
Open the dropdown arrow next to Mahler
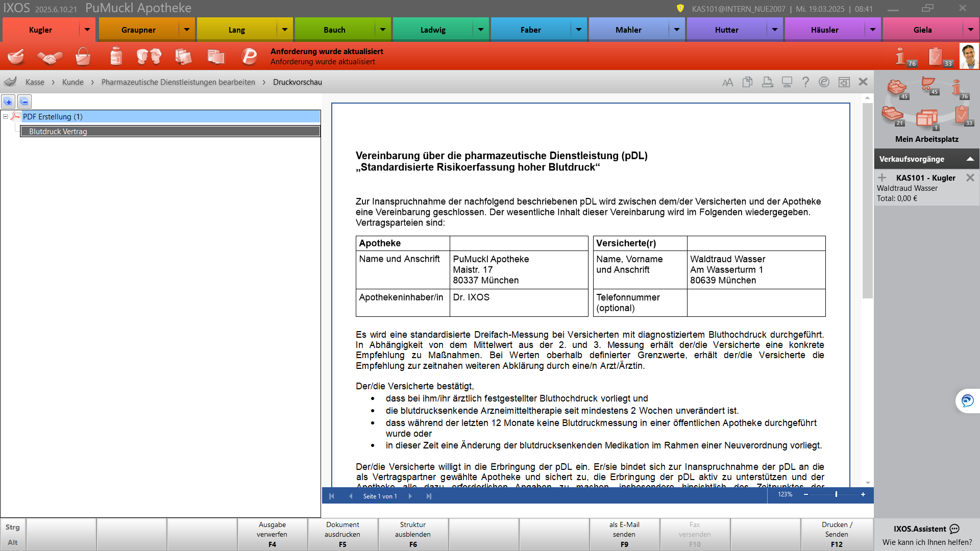(x=677, y=30)
